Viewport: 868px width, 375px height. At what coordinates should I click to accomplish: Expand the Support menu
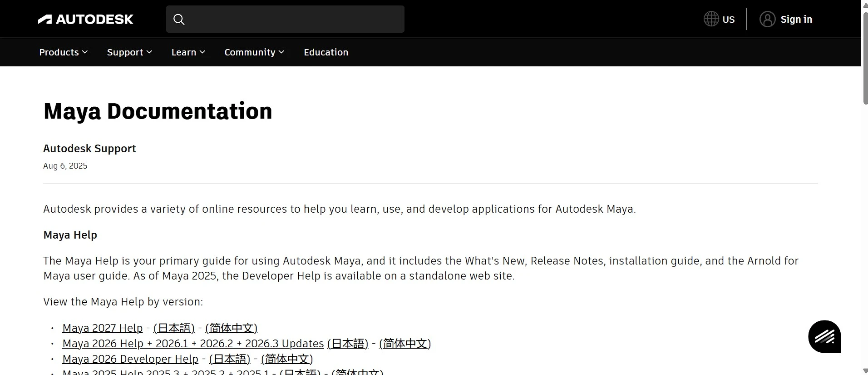pyautogui.click(x=129, y=52)
